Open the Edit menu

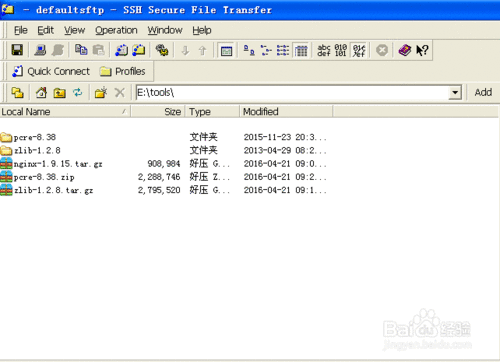coord(45,30)
